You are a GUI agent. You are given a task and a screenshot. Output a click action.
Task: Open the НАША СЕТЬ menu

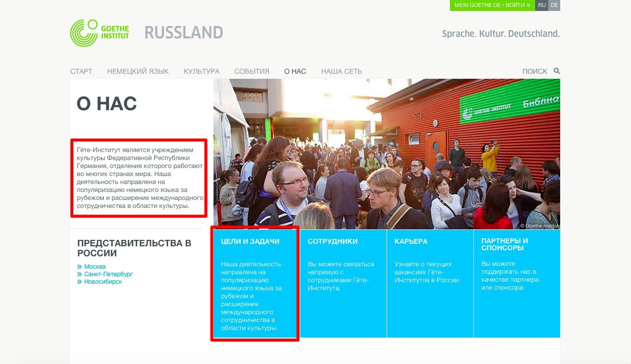pos(342,71)
